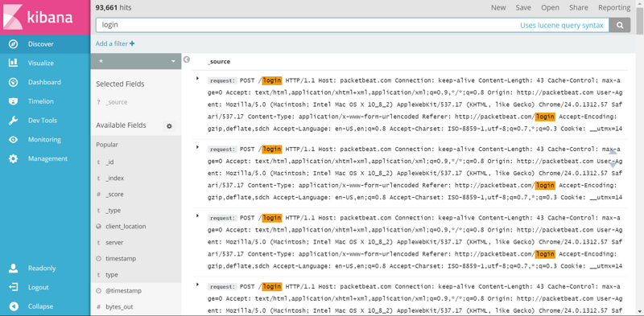644x316 pixels.
Task: Click the down triangle over the results
Action: coord(613,165)
